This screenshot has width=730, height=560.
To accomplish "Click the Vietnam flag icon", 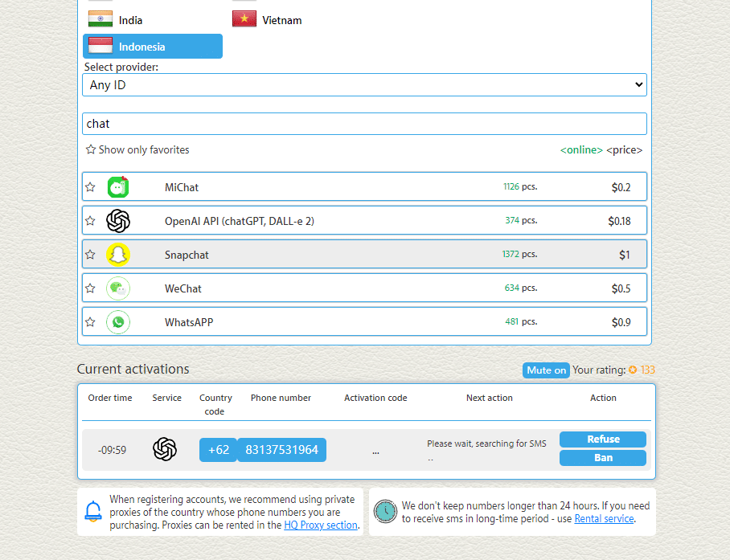I will pyautogui.click(x=244, y=19).
